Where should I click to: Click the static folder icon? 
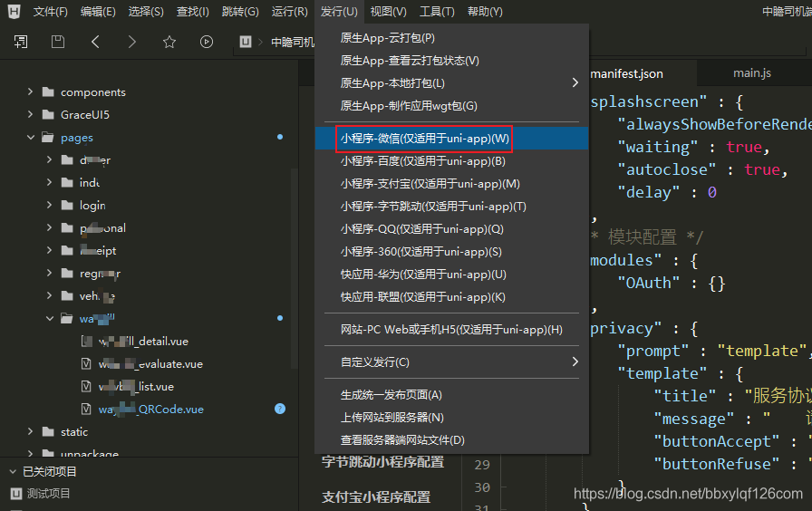(x=48, y=432)
